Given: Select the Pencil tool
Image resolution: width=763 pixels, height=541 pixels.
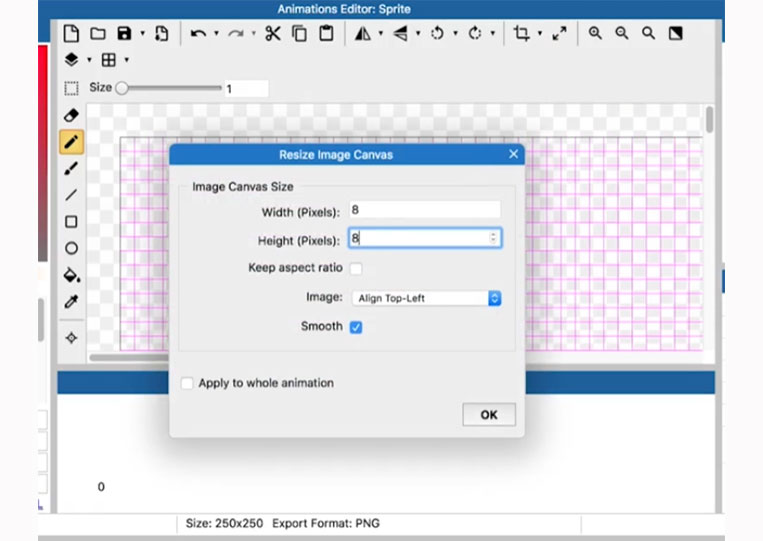Looking at the screenshot, I should 72,142.
